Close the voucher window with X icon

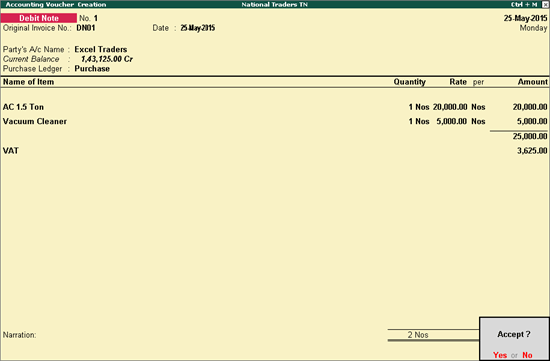pos(545,5)
